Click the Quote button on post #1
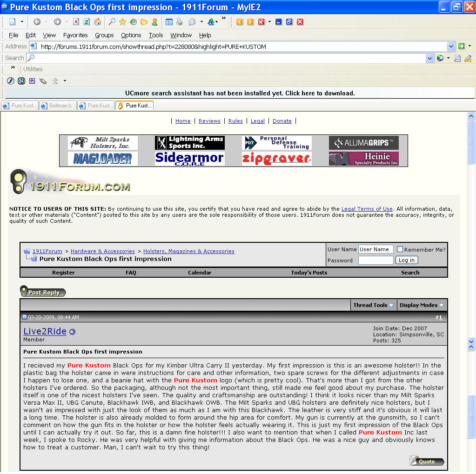 point(426,461)
